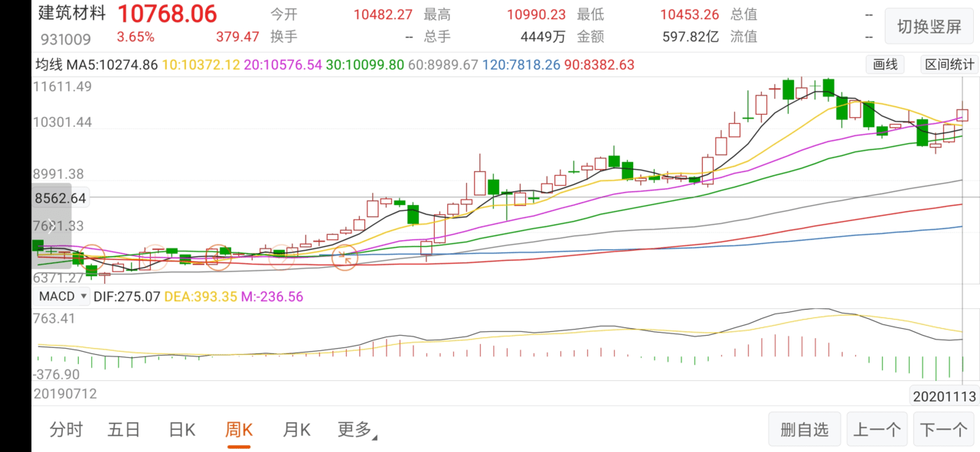The width and height of the screenshot is (980, 452).
Task: Click the 均线 indicator label
Action: click(x=49, y=65)
